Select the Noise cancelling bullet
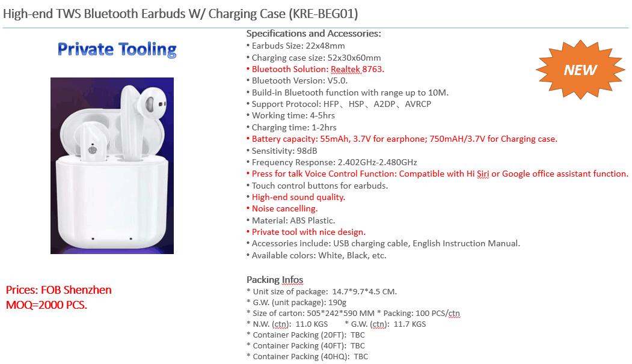 pos(282,208)
